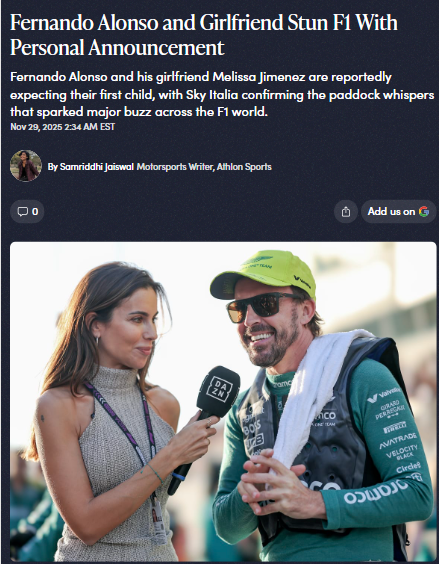
Task: Click 'Personal Announcement' in the headline
Action: [117, 47]
